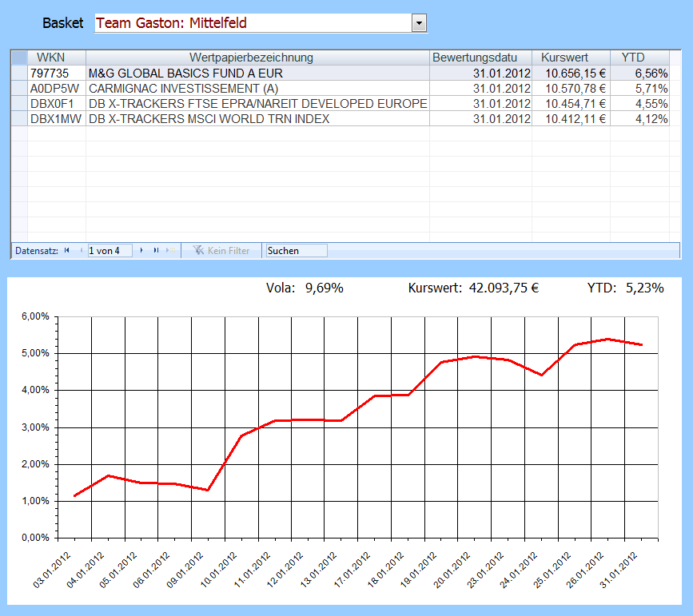The width and height of the screenshot is (693, 616).
Task: Click the Kein Filter funnel icon
Action: pos(198,251)
